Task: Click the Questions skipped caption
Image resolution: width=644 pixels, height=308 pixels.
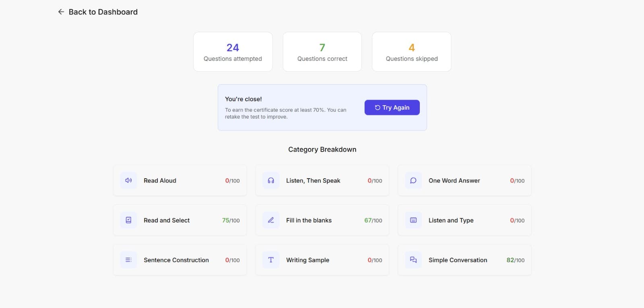Action: pyautogui.click(x=411, y=59)
